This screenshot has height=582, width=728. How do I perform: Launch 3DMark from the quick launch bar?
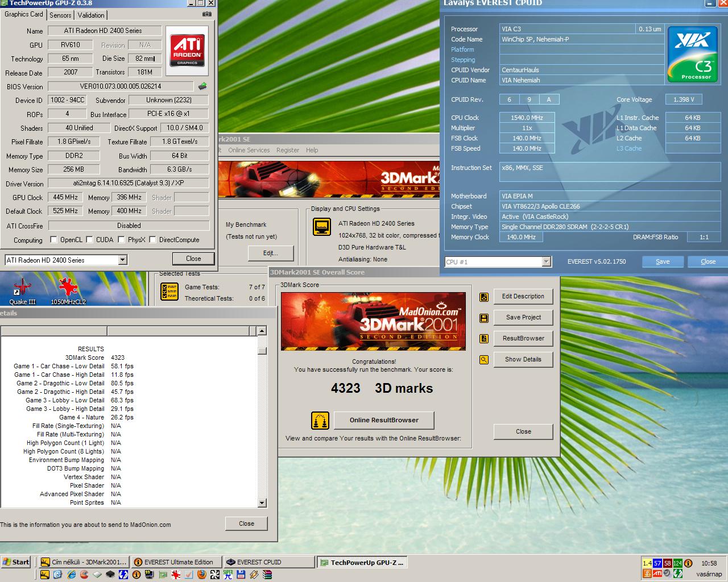point(45,575)
